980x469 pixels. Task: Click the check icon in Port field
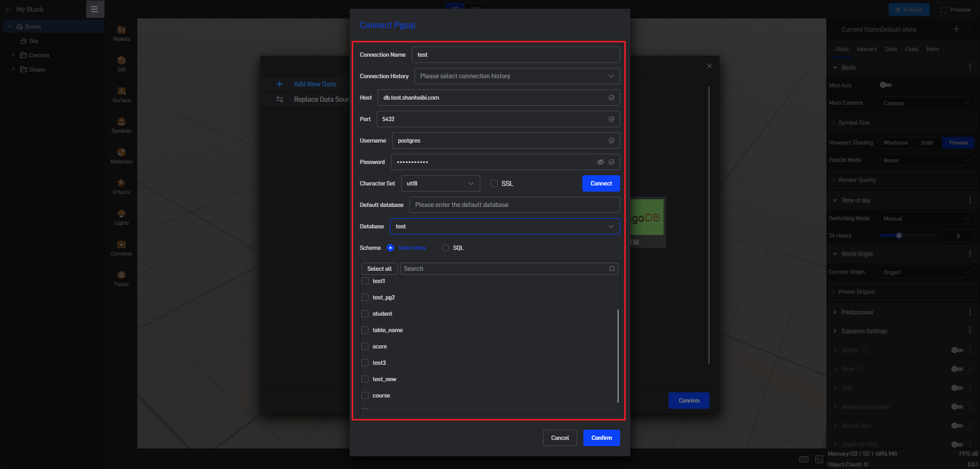pos(611,119)
